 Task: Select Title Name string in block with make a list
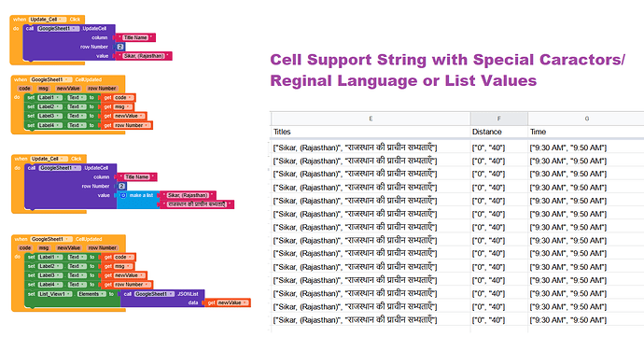coord(137,177)
